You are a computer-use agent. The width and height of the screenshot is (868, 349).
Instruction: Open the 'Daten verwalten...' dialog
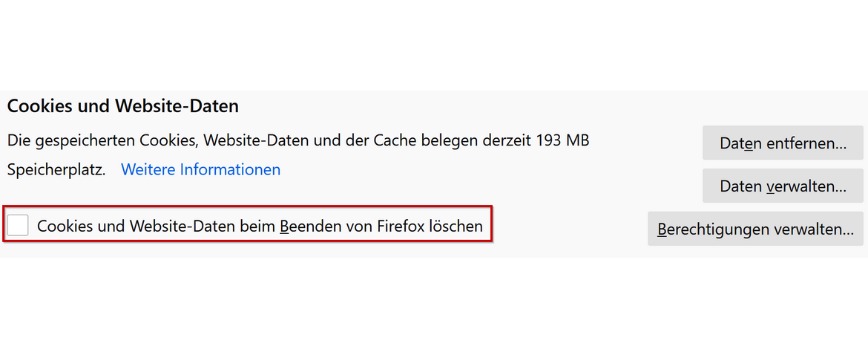coord(783,186)
